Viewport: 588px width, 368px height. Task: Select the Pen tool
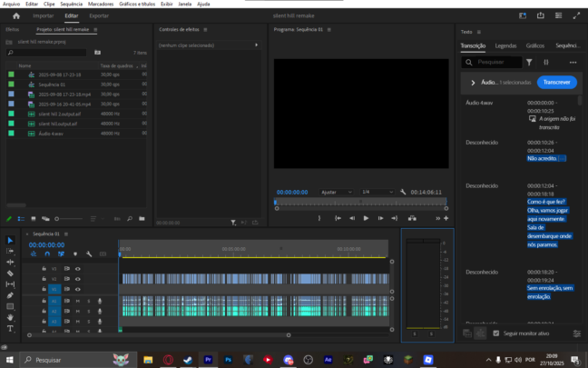pos(10,295)
